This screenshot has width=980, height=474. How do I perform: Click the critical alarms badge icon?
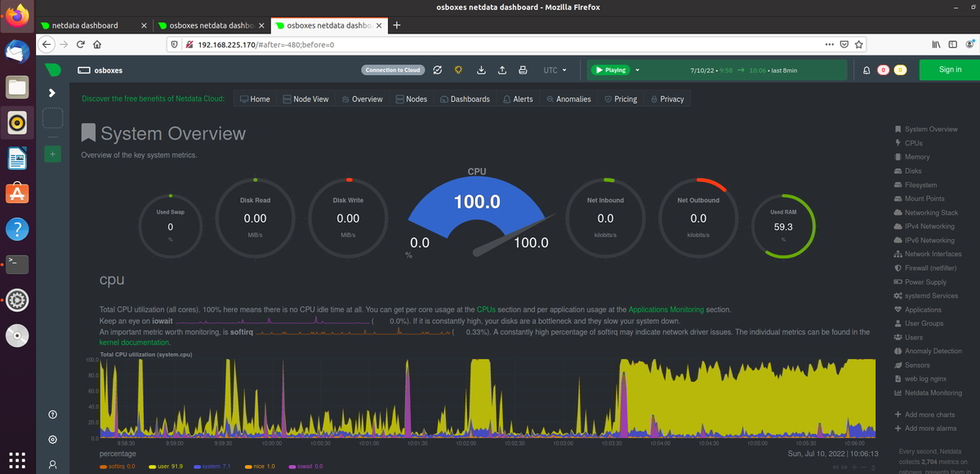click(883, 70)
